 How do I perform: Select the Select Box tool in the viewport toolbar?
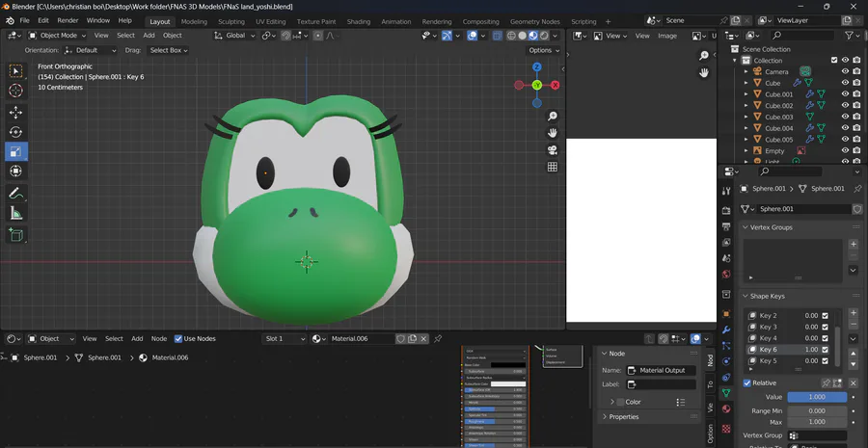(x=15, y=70)
